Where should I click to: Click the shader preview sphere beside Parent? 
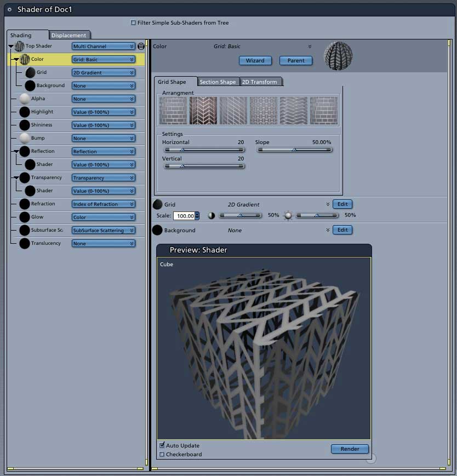[x=338, y=56]
